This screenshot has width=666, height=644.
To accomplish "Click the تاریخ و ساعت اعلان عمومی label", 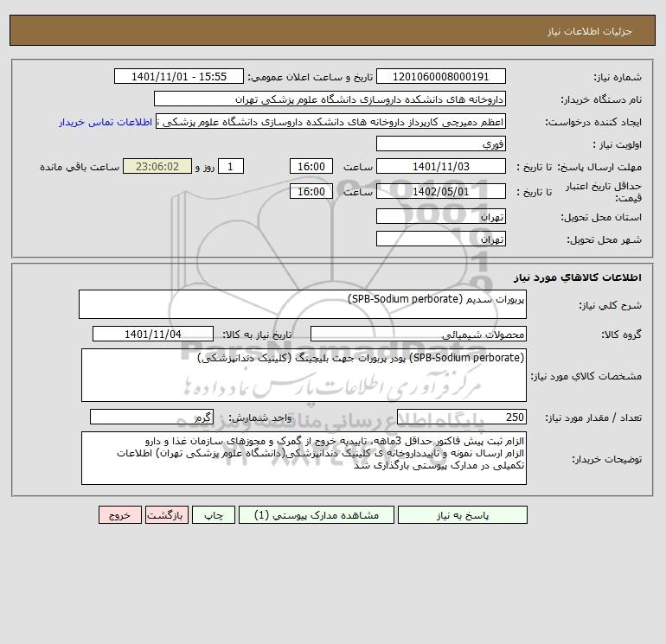I will 310,77.
